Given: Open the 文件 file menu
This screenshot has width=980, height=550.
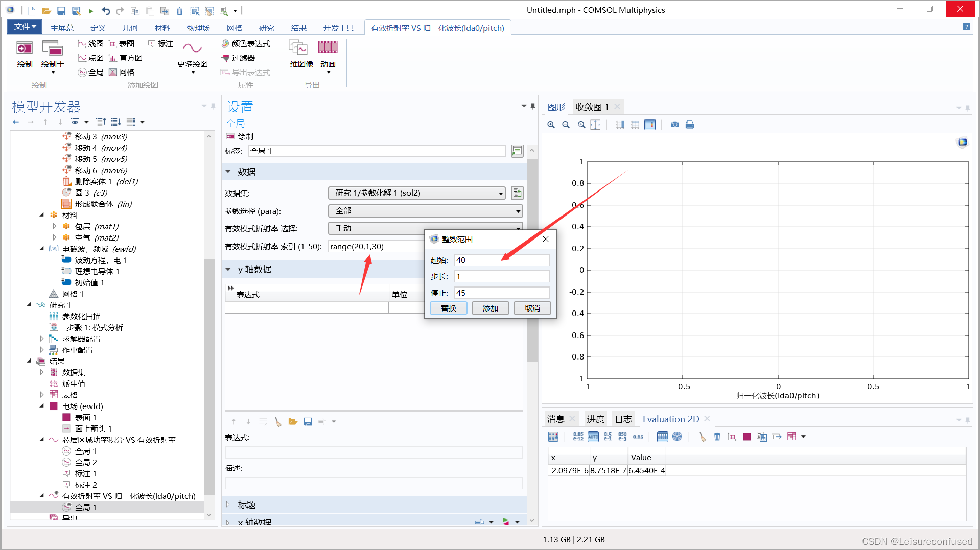Looking at the screenshot, I should tap(25, 27).
